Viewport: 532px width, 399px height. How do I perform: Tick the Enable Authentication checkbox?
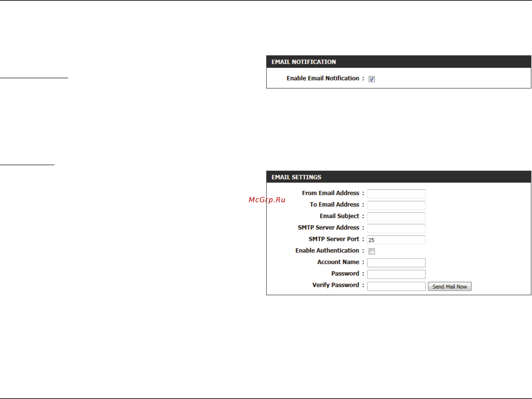[x=372, y=251]
